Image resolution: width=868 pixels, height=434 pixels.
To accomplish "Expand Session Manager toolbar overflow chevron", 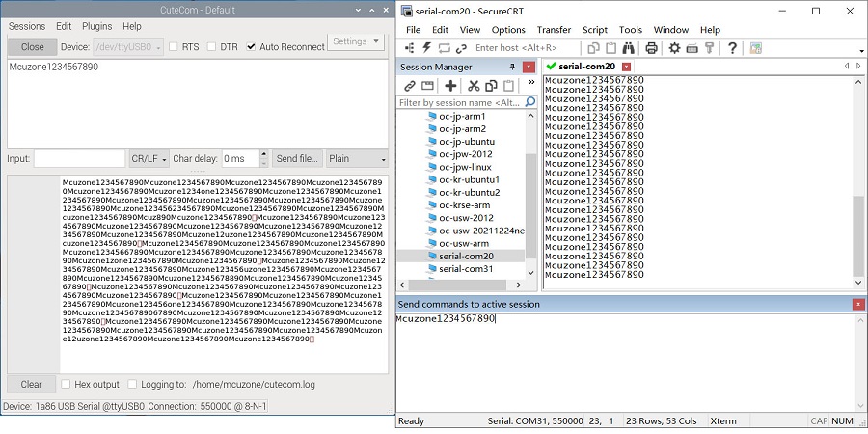I will coord(531,82).
